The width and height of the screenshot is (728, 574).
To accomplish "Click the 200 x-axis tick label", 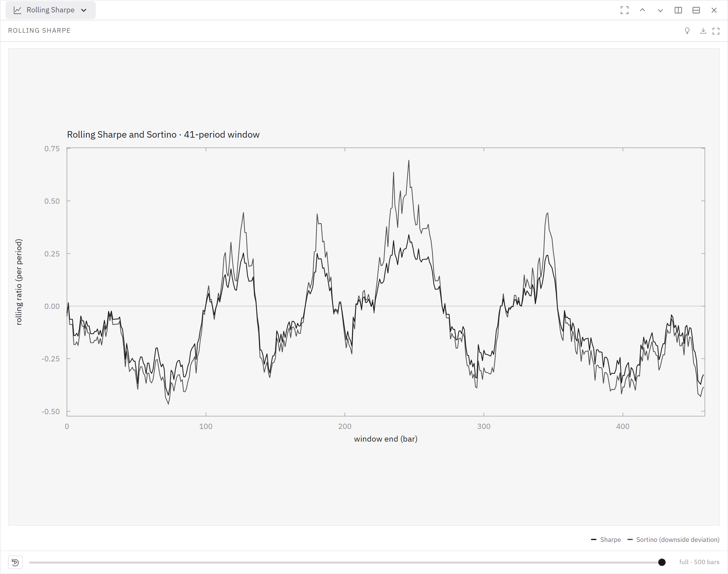I will coord(345,426).
